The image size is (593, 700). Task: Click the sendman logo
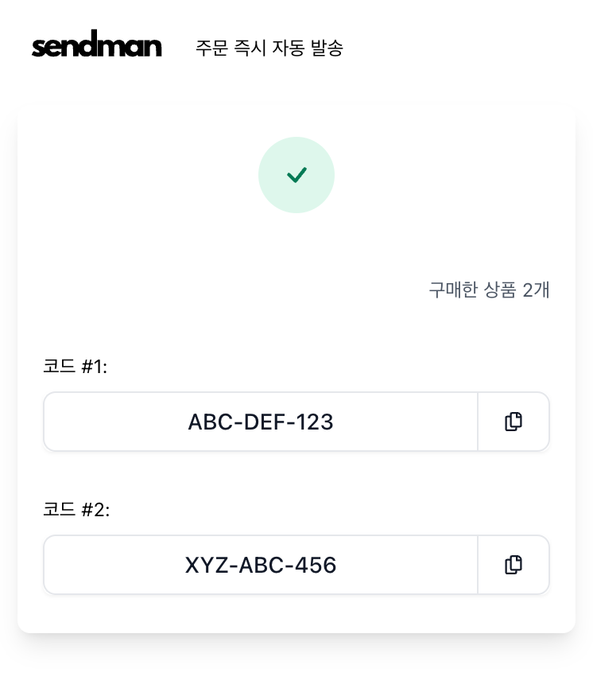97,47
